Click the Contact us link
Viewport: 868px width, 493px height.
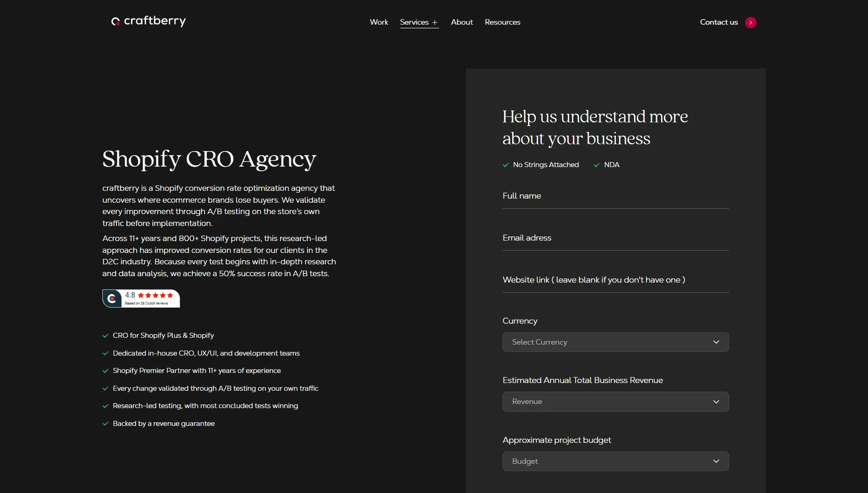coord(719,22)
